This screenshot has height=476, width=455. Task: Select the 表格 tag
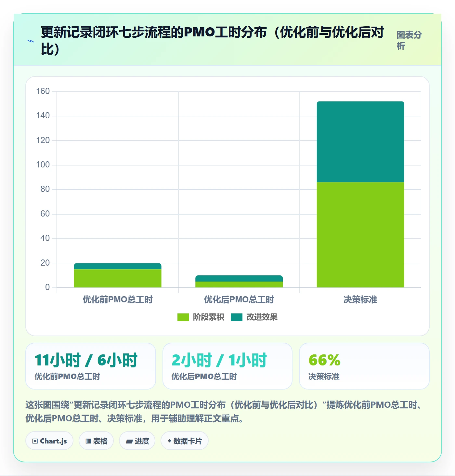coord(96,441)
